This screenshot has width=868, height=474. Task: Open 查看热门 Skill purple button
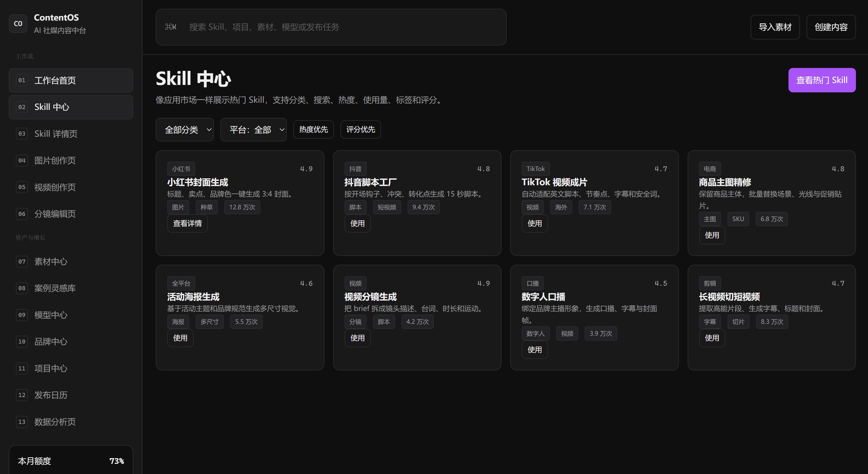(x=822, y=80)
